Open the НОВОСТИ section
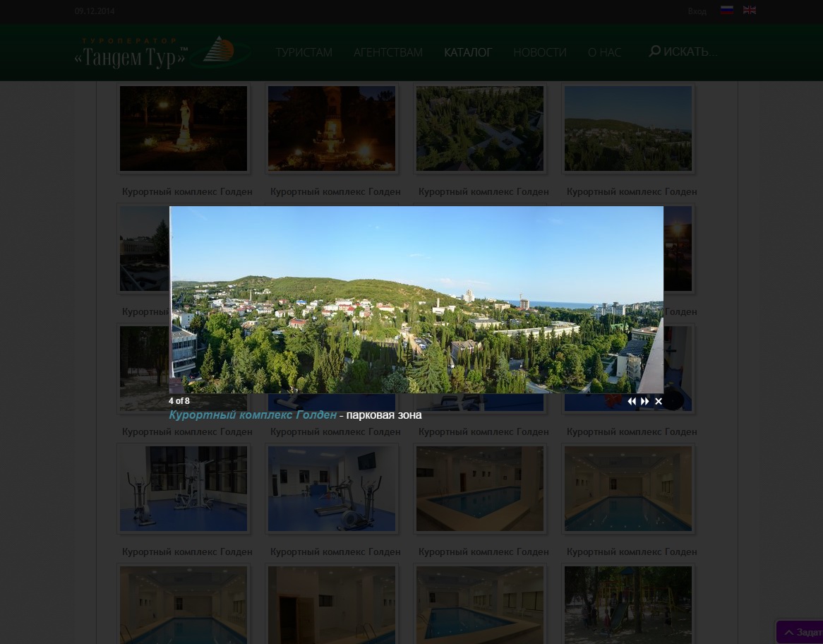The height and width of the screenshot is (644, 823). click(x=540, y=52)
